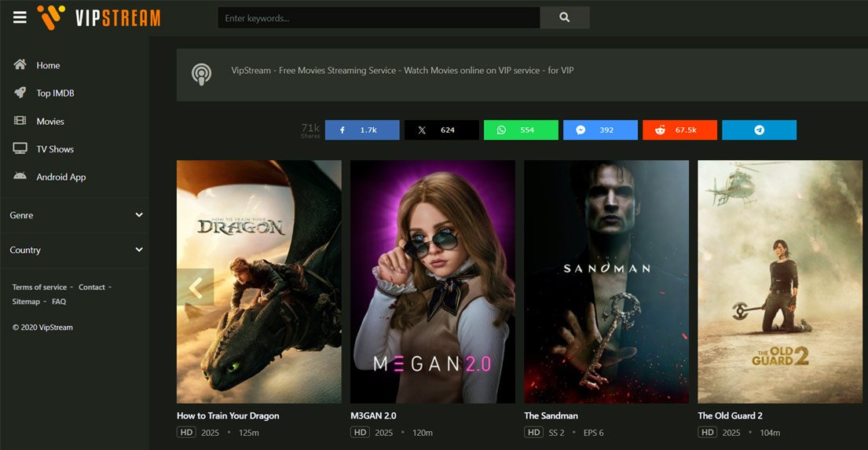Click the Movies film strip icon
Screen dimensions: 868x450
(20, 121)
